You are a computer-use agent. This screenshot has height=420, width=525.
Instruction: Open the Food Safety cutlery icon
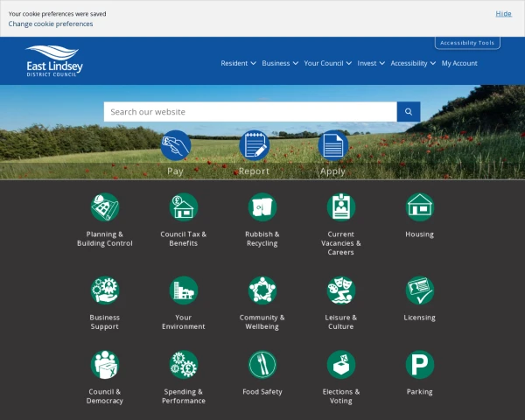262,365
